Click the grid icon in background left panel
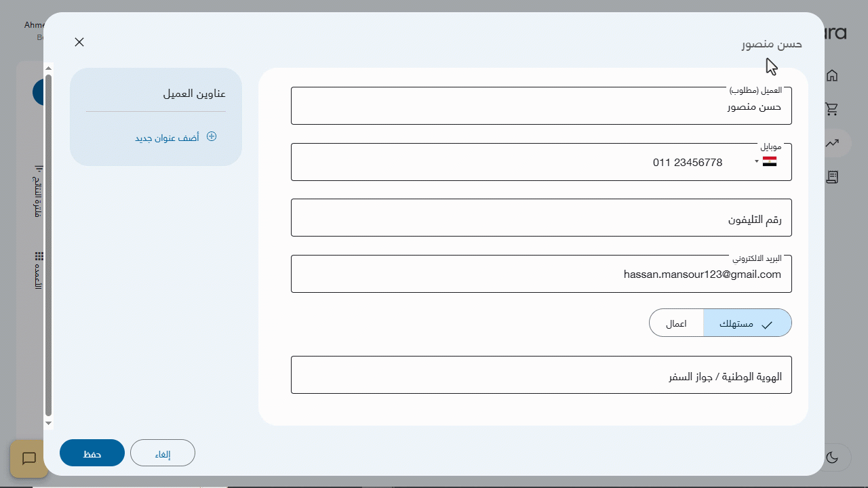The height and width of the screenshot is (488, 868). pyautogui.click(x=39, y=256)
